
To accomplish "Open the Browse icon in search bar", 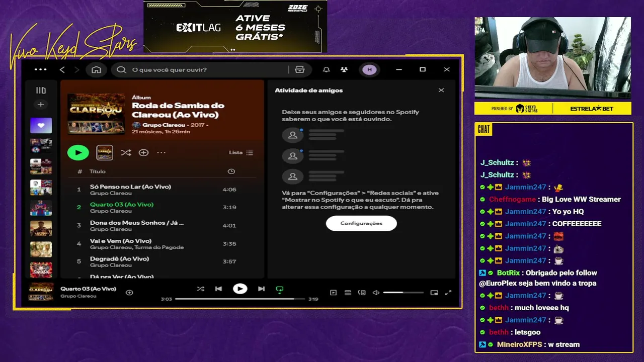I will click(x=300, y=70).
